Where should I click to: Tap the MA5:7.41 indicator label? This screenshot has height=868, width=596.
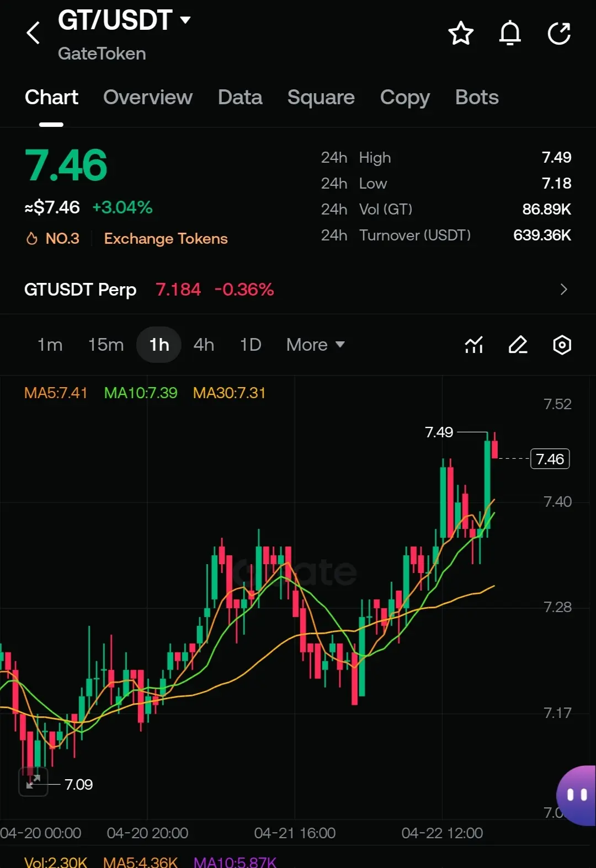[x=56, y=393]
